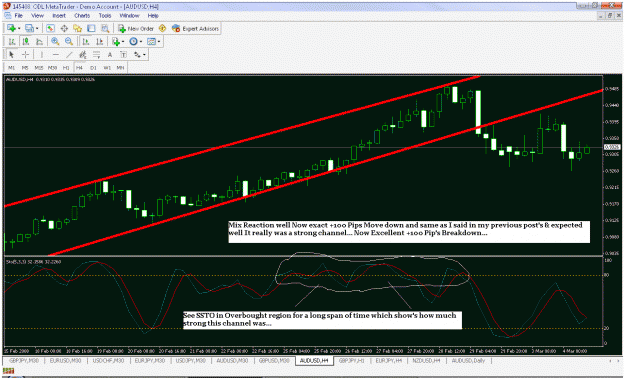
Task: Pick the diagonal Trendline tool
Action: [x=69, y=55]
